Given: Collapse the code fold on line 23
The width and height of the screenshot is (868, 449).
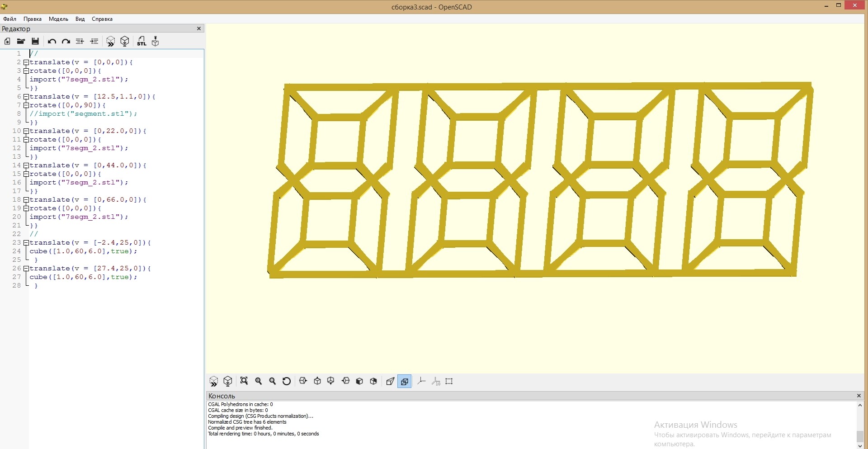Looking at the screenshot, I should tap(26, 243).
